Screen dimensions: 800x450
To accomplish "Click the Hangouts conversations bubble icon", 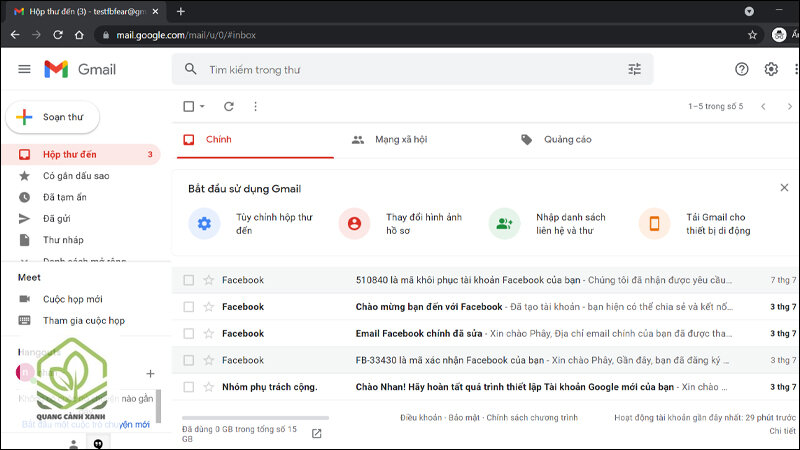I will (x=98, y=444).
